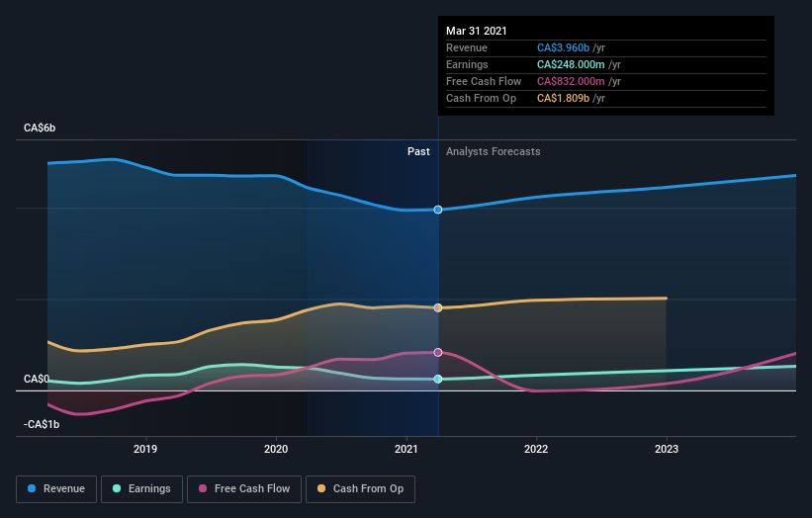This screenshot has width=812, height=518.
Task: Click the 2019 x-axis label
Action: pos(145,449)
